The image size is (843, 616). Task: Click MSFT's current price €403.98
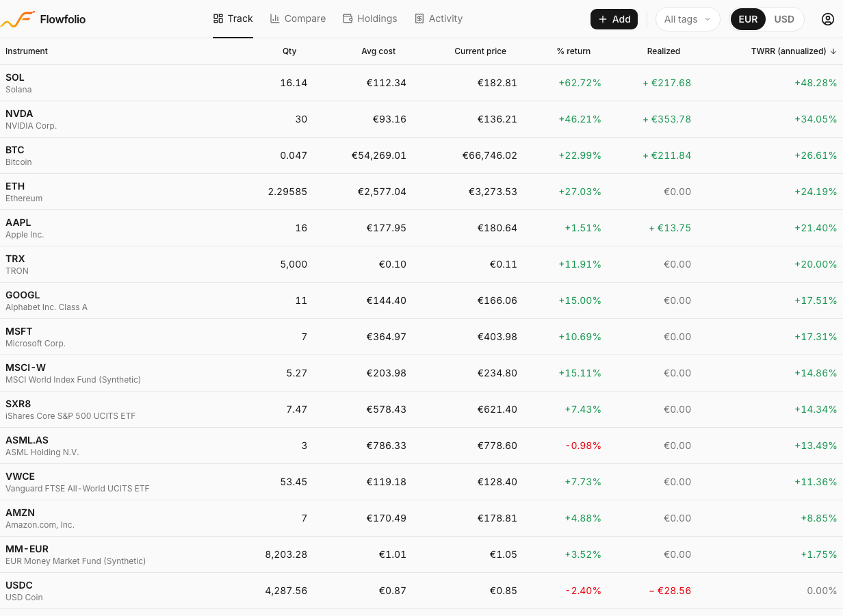coord(497,337)
